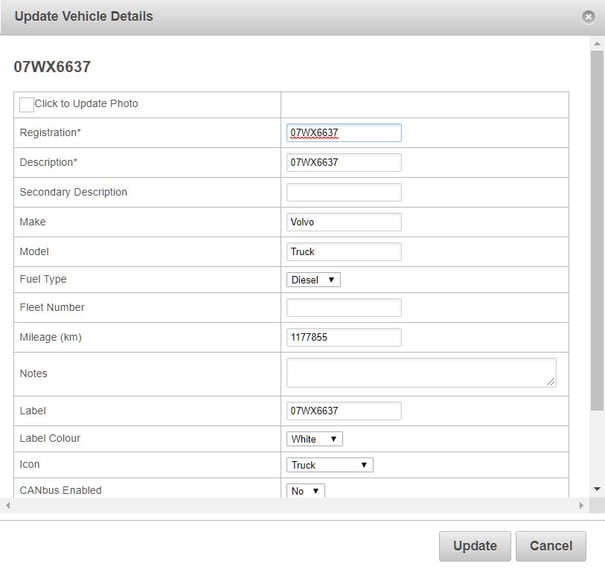
Task: Select the Secondary Description field
Action: (344, 192)
